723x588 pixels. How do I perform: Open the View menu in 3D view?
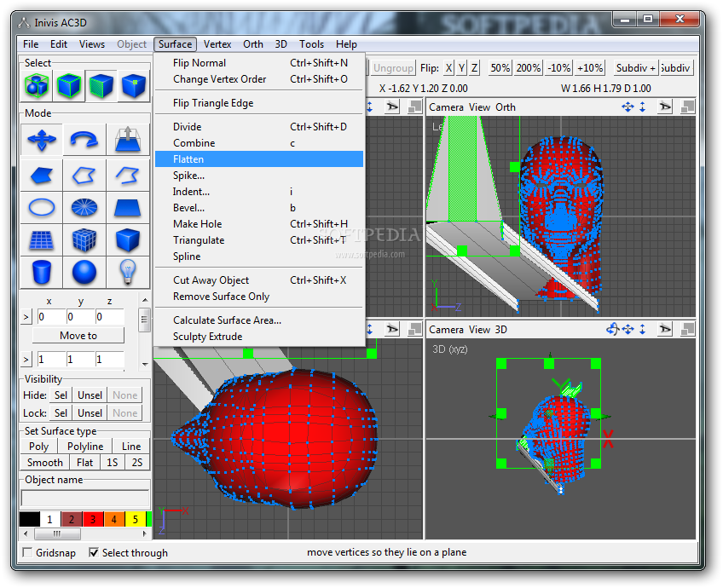(x=479, y=330)
